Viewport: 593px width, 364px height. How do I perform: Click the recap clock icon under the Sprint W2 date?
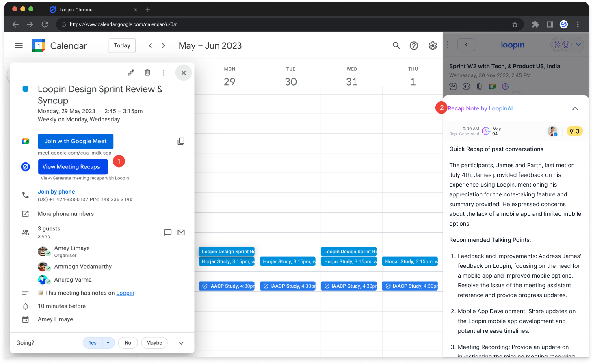[505, 86]
